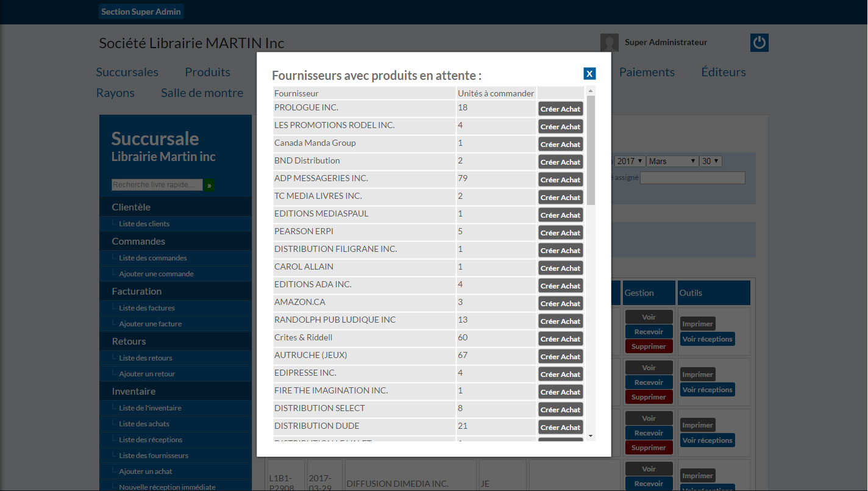Click the Recherche livre rapide field

click(x=157, y=185)
